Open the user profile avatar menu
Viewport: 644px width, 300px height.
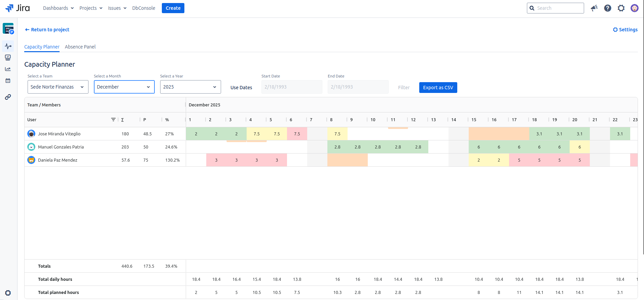point(635,8)
